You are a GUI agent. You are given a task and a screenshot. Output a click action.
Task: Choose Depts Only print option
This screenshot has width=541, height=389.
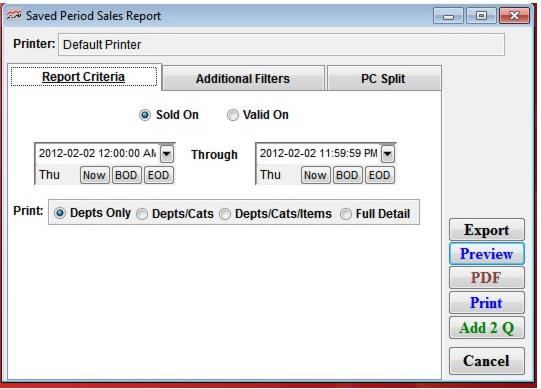[x=60, y=213]
